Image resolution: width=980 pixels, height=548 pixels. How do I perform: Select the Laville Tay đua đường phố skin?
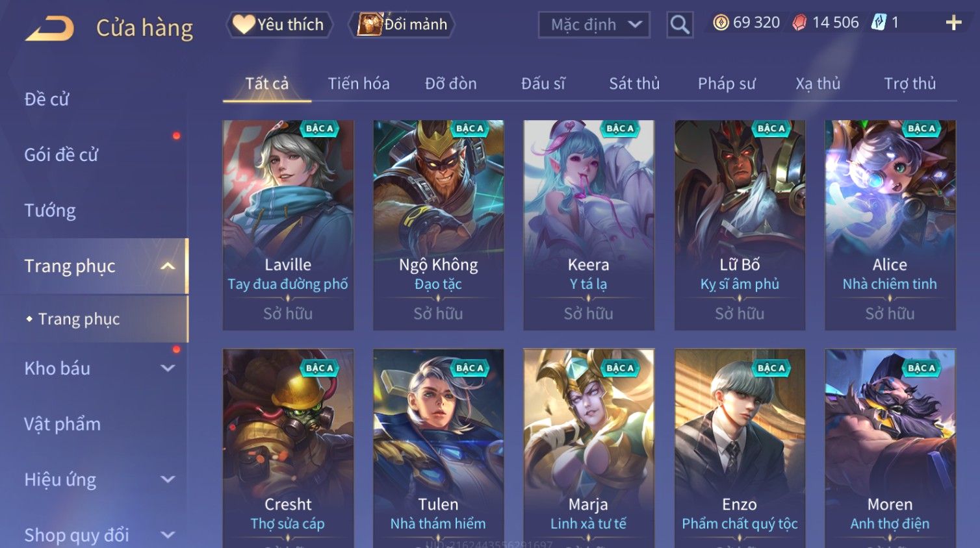coord(288,225)
